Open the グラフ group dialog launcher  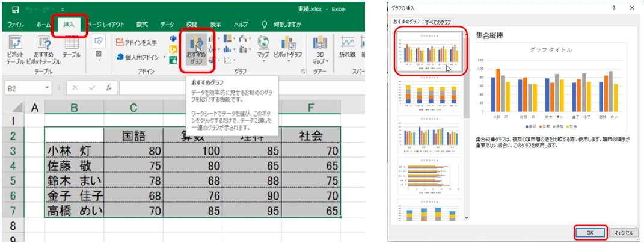click(x=303, y=72)
